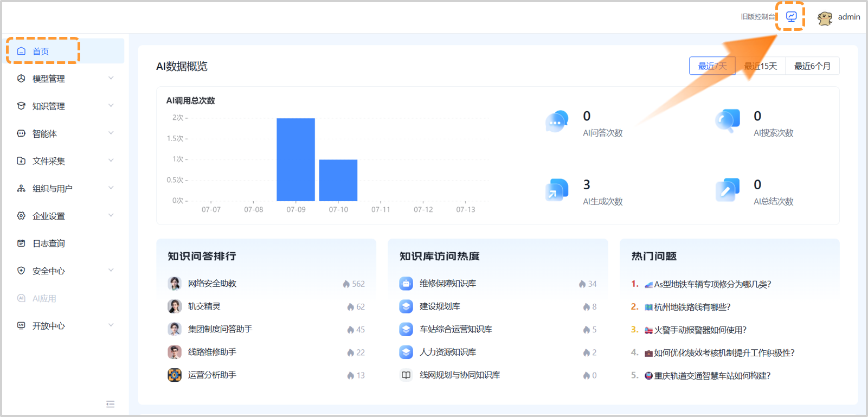Expand the 模型管理 chevron

111,78
